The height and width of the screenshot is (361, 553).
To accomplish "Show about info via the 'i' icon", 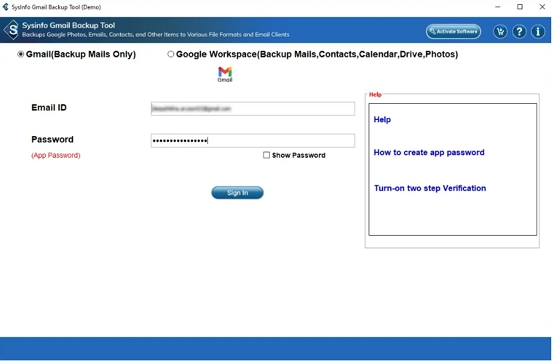I will (x=538, y=32).
